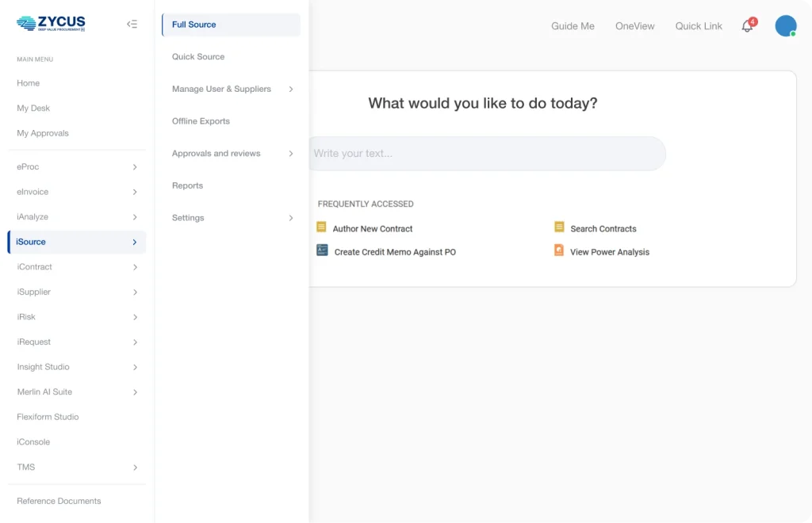Image resolution: width=812 pixels, height=523 pixels.
Task: Expand the iRisk chevron
Action: [x=135, y=317]
